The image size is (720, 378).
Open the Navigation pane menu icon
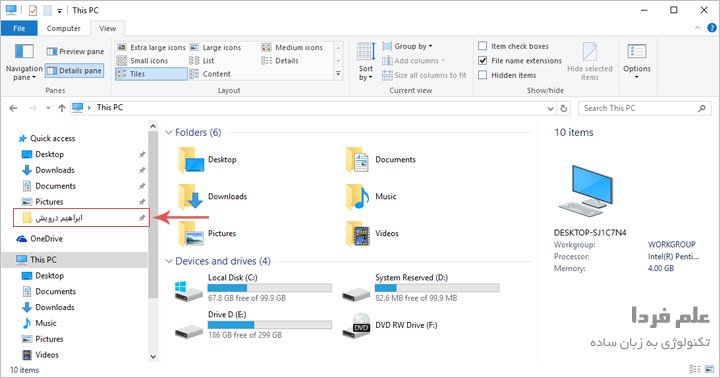(24, 51)
